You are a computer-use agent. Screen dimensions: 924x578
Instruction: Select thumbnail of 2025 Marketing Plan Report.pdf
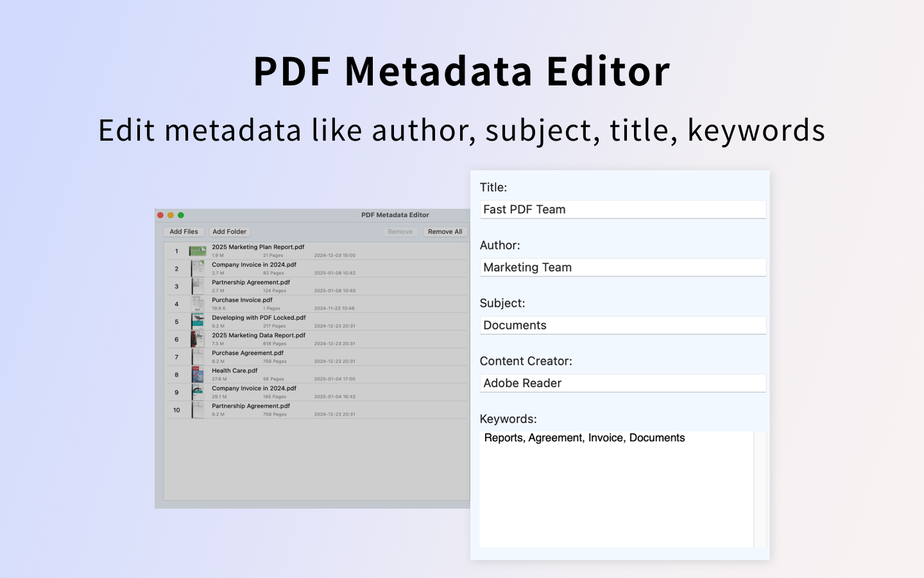[x=198, y=251]
